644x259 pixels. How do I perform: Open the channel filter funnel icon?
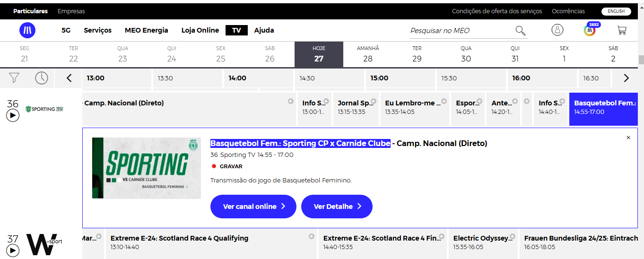coord(14,78)
